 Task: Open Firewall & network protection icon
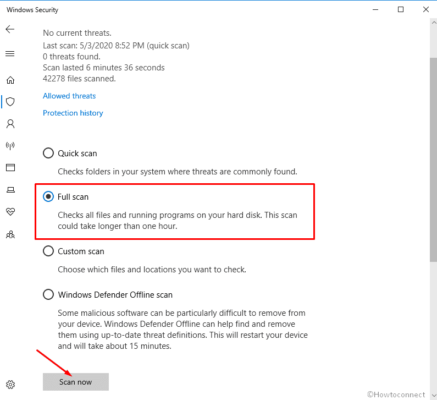pyautogui.click(x=10, y=146)
